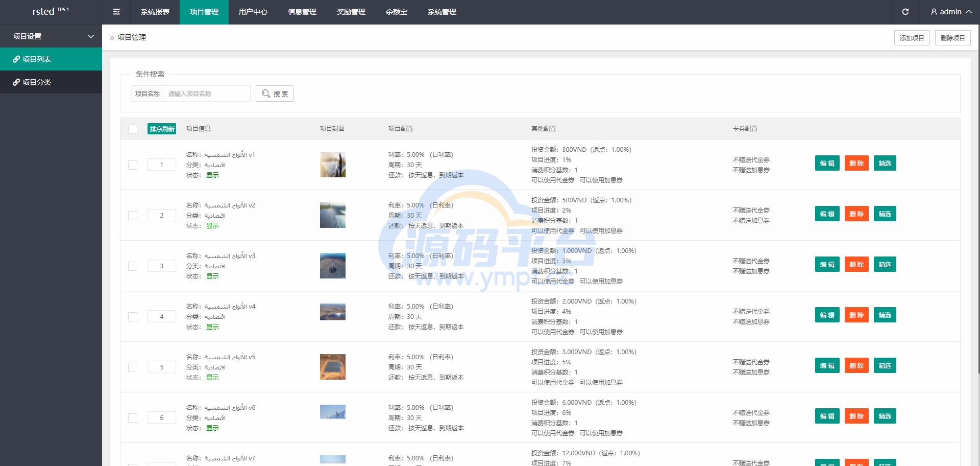Click sort order field of project v2
980x466 pixels.
162,215
